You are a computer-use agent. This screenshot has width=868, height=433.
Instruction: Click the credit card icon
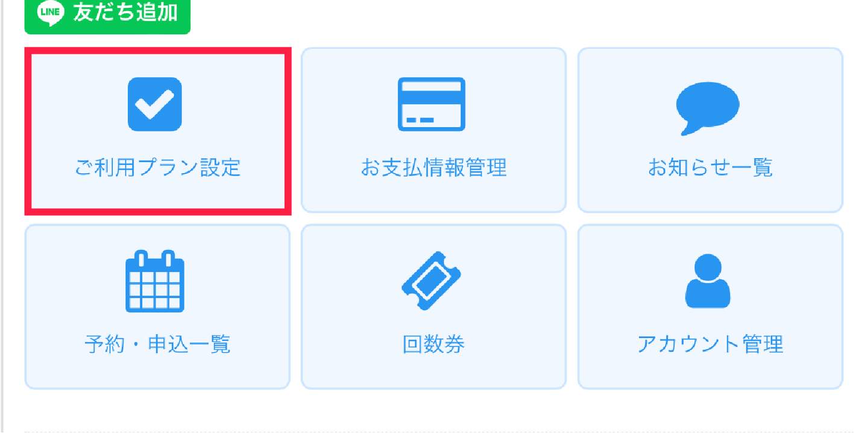(432, 104)
